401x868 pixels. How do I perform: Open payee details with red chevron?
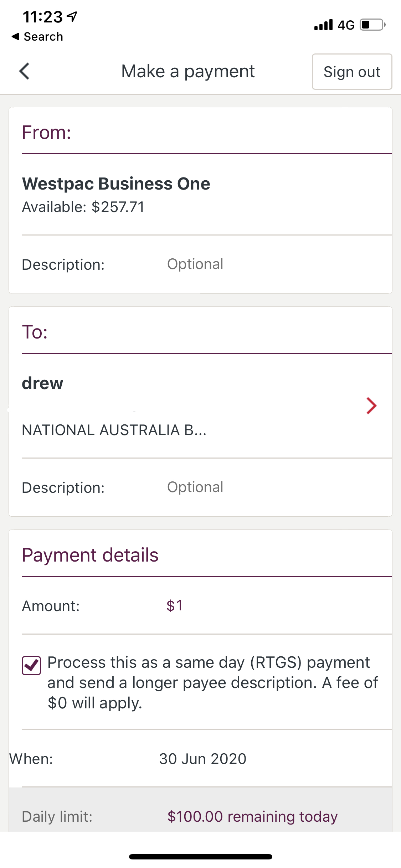[x=371, y=406]
